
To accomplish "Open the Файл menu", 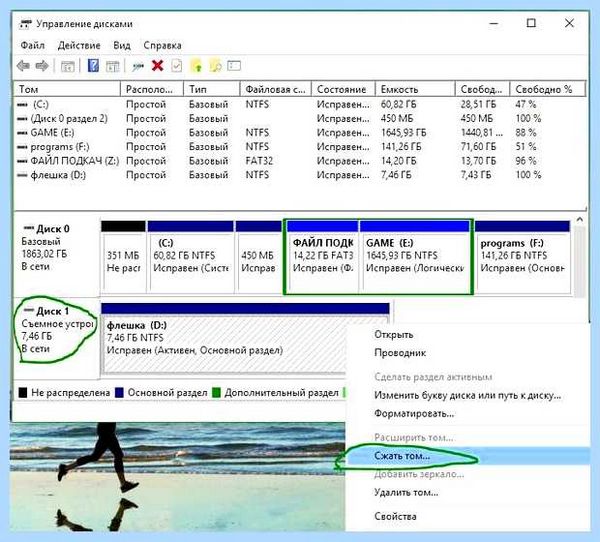I will coord(33,46).
